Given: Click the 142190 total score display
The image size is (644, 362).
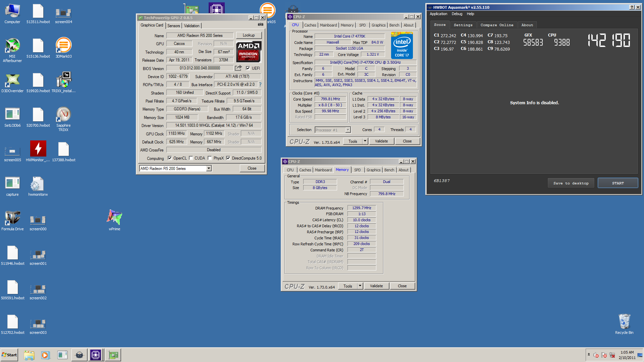Looking at the screenshot, I should click(x=609, y=40).
